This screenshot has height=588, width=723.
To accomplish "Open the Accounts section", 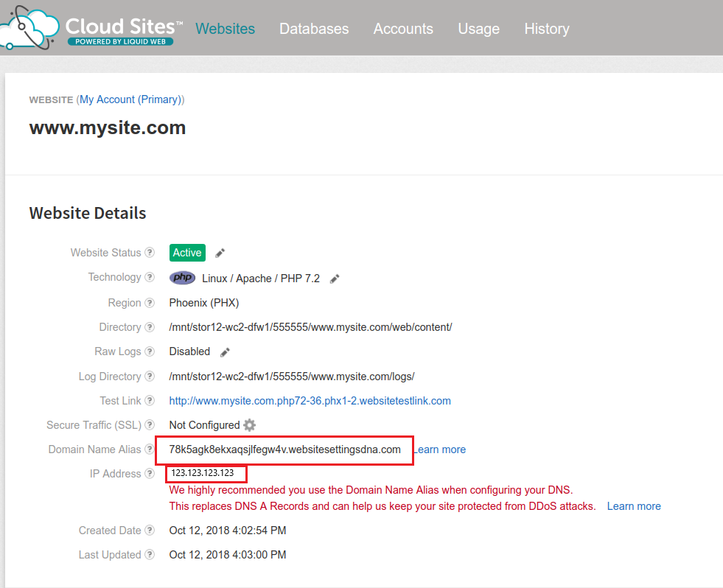I will coord(403,29).
